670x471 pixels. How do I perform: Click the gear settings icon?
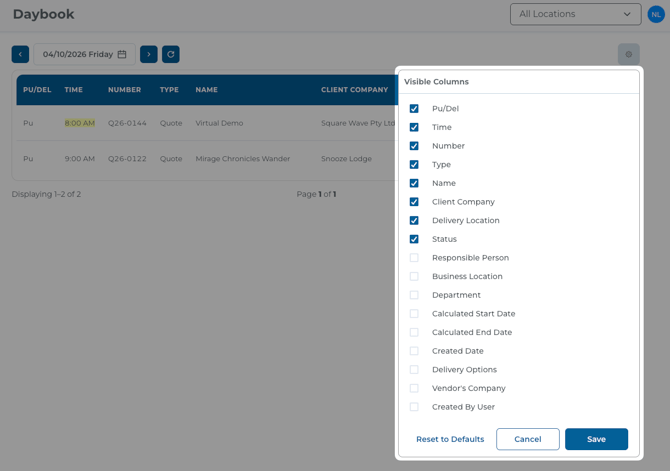[629, 54]
